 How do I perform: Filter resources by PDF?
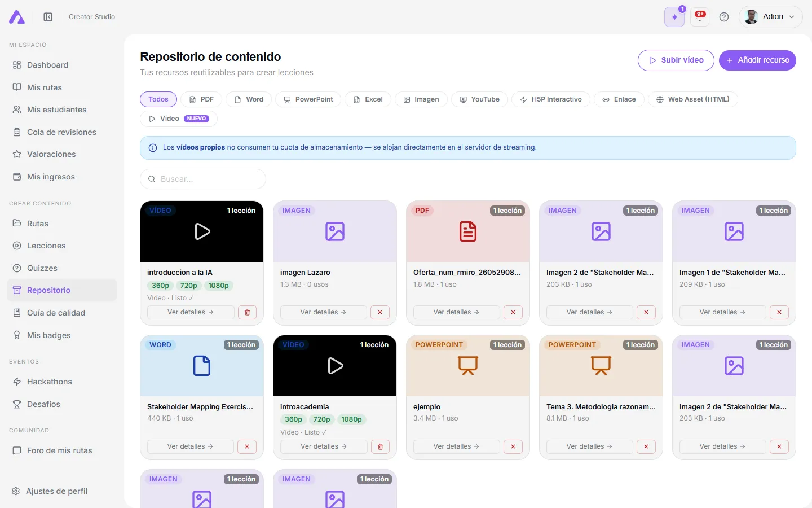pos(201,99)
